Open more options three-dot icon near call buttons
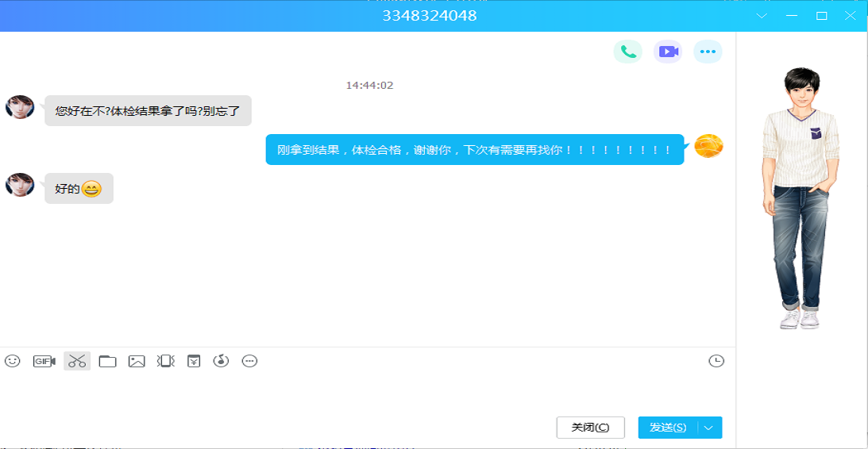Screen dimensions: 868x449 tap(708, 52)
